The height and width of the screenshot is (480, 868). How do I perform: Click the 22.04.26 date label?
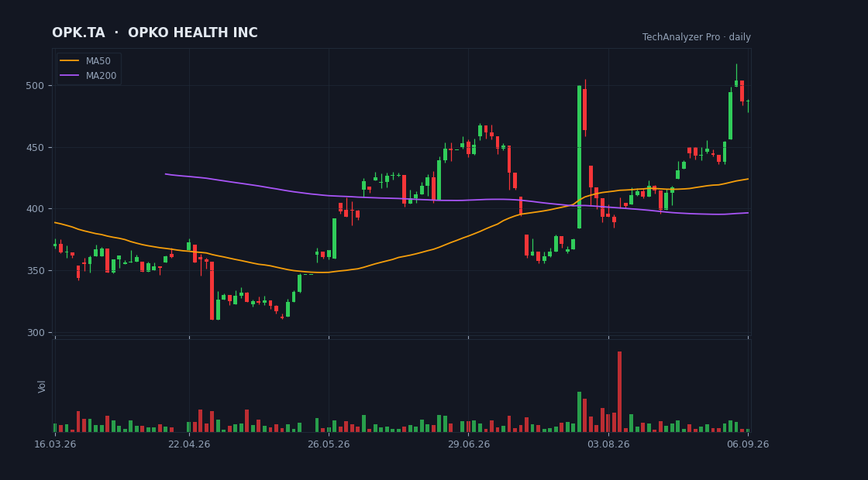(189, 444)
